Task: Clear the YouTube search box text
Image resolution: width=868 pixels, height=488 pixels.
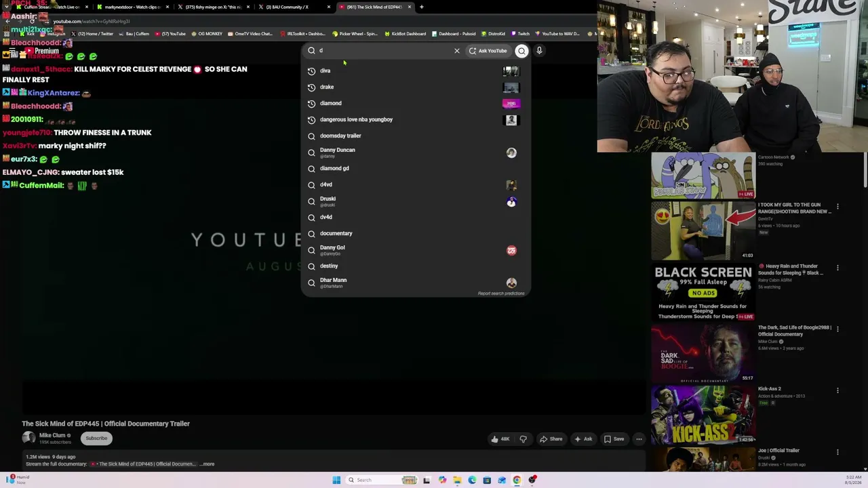Action: tap(457, 51)
